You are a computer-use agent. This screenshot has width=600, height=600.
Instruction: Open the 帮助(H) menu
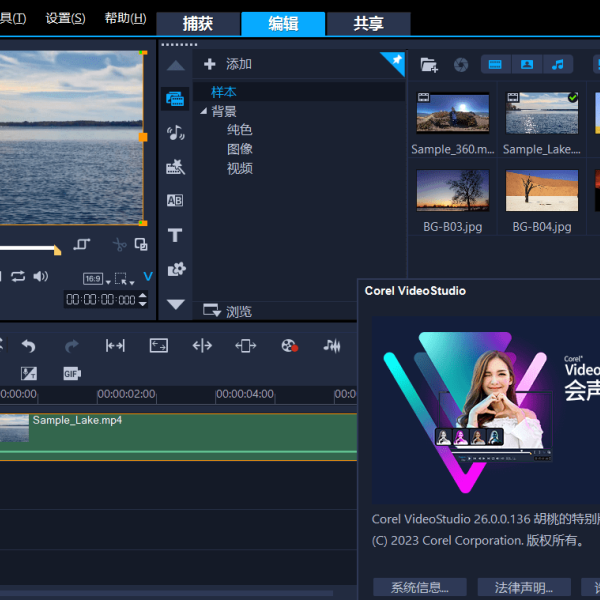click(126, 18)
